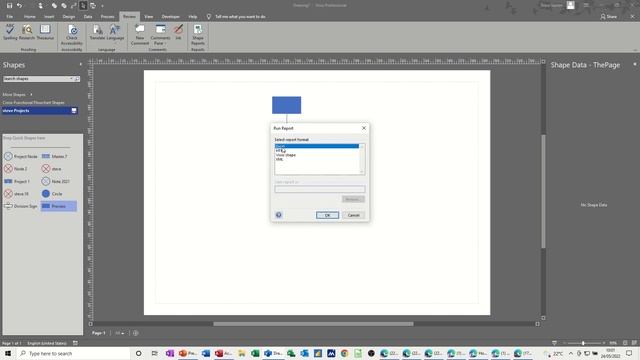
Task: Select the Project 1 shape
Action: tap(17, 181)
